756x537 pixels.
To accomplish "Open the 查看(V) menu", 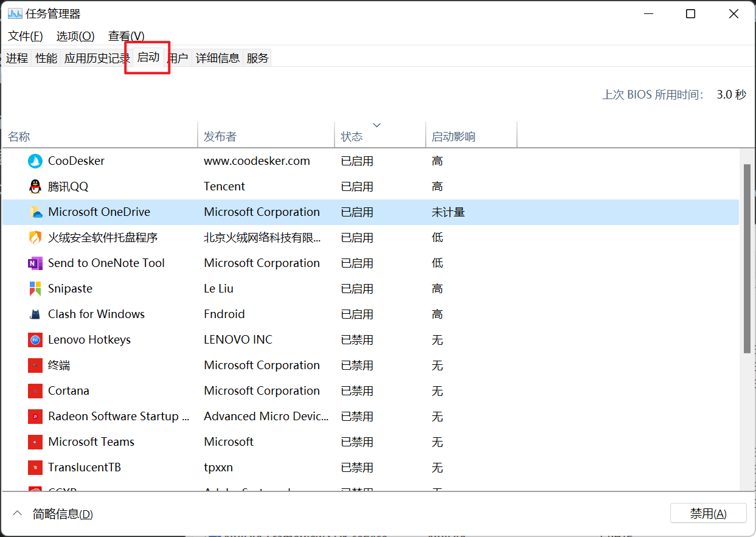I will (127, 36).
